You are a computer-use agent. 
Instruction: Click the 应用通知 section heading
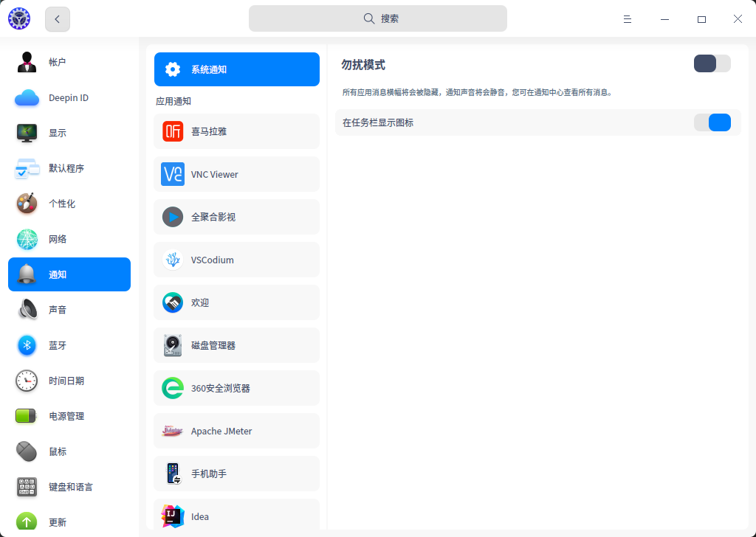[173, 101]
